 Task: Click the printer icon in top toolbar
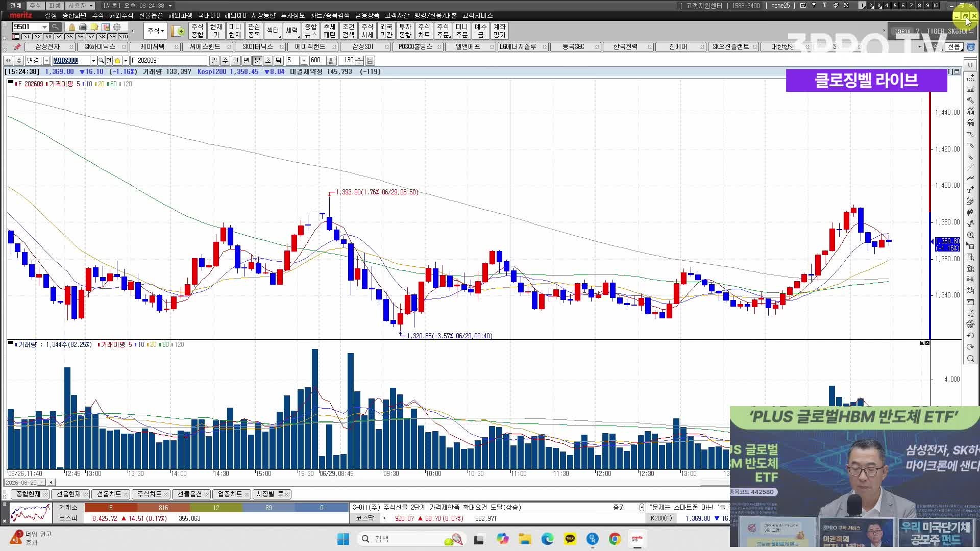tap(83, 27)
